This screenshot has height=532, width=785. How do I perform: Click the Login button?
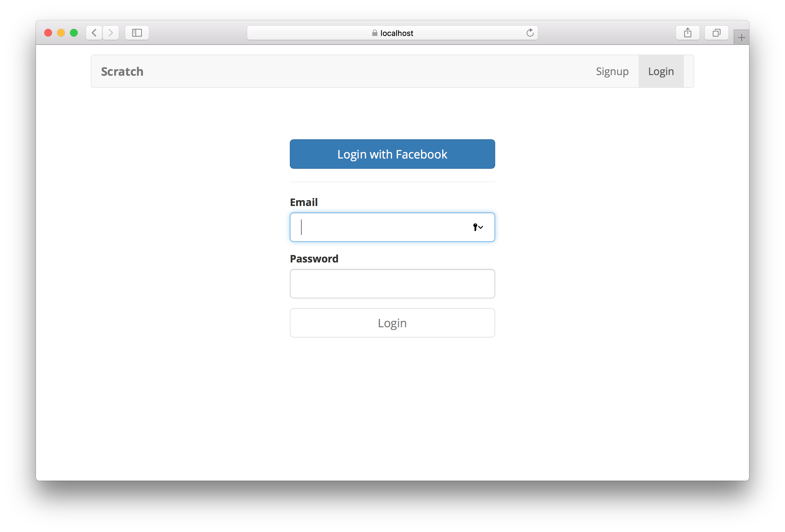[392, 322]
